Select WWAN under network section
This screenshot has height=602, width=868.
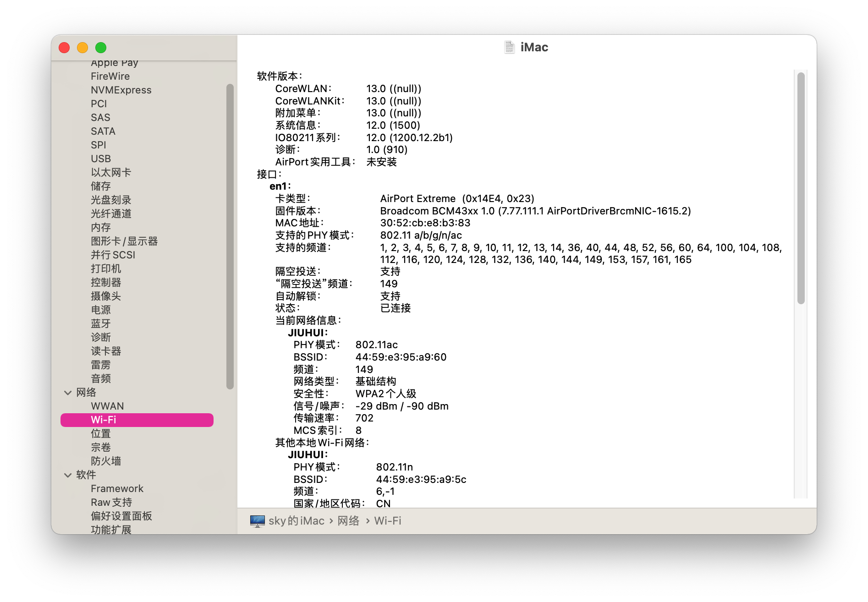[x=107, y=406]
